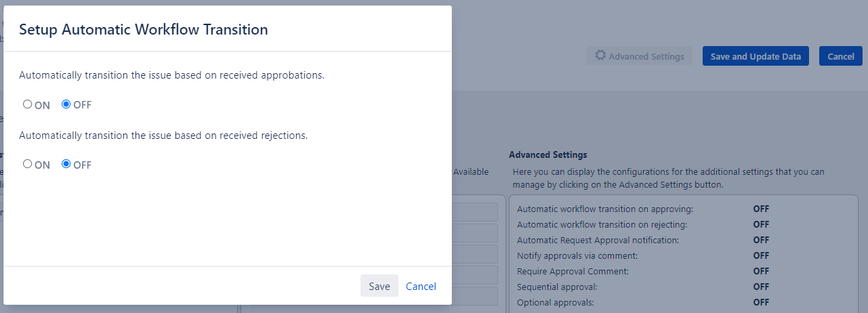Click the gear icon beside Advanced Settings
This screenshot has width=868, height=313.
click(x=600, y=56)
